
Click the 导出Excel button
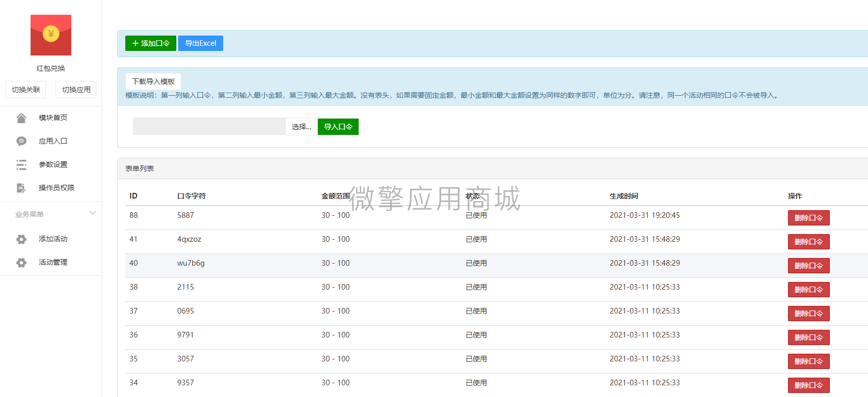click(201, 43)
